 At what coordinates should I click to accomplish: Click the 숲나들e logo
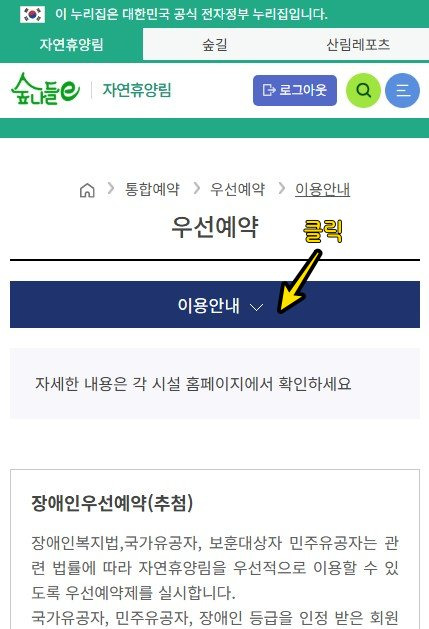pos(45,89)
